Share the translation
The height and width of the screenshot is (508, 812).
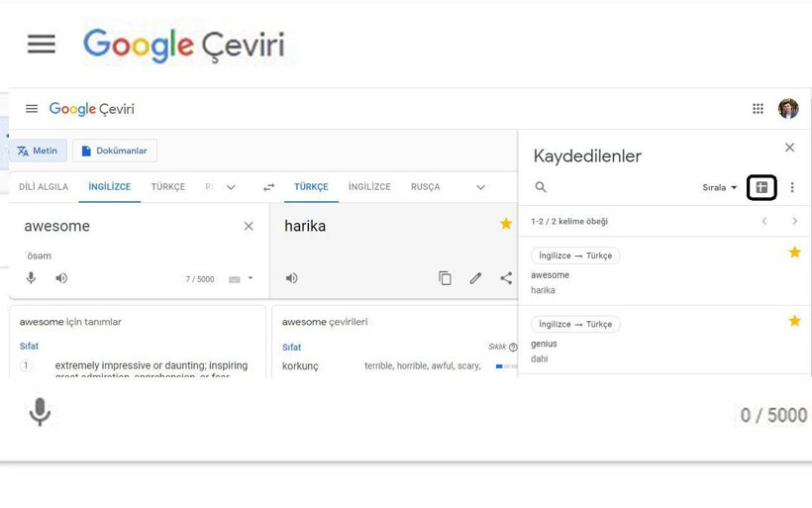(506, 278)
